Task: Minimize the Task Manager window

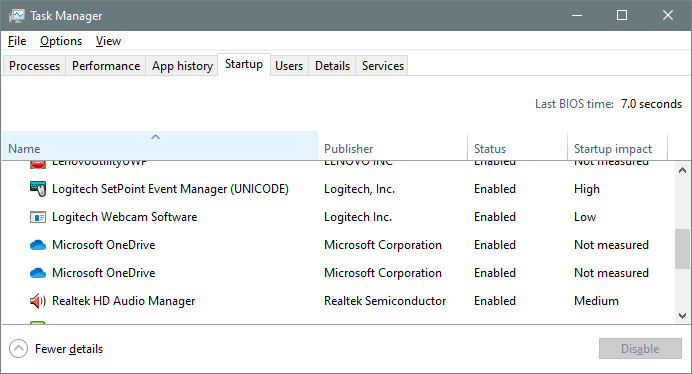Action: [x=577, y=15]
